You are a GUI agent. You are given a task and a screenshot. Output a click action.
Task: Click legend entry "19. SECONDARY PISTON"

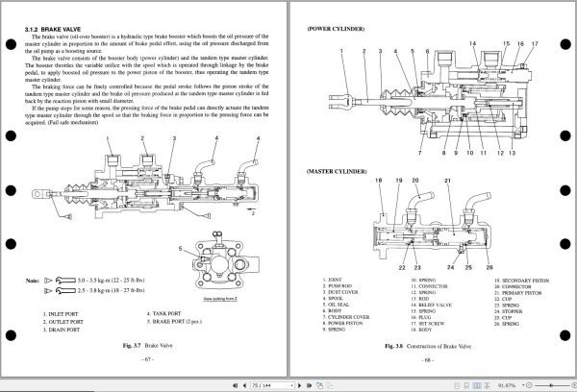[x=522, y=281]
